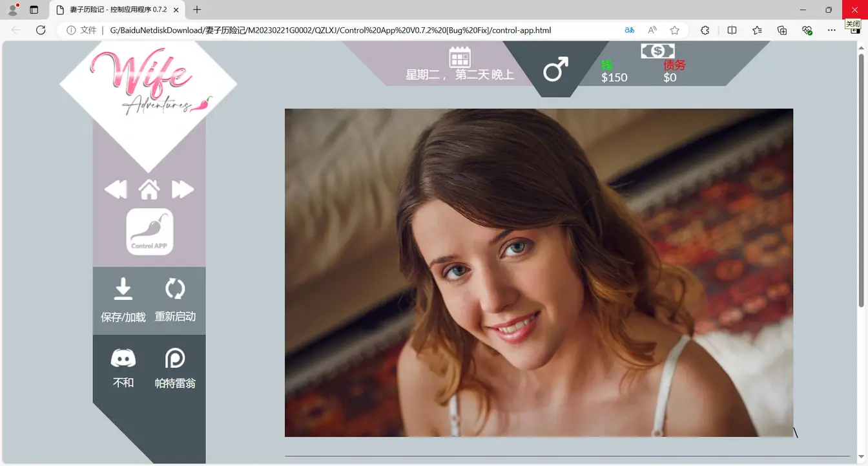
Task: Click the dollar bill money icon
Action: tap(657, 51)
